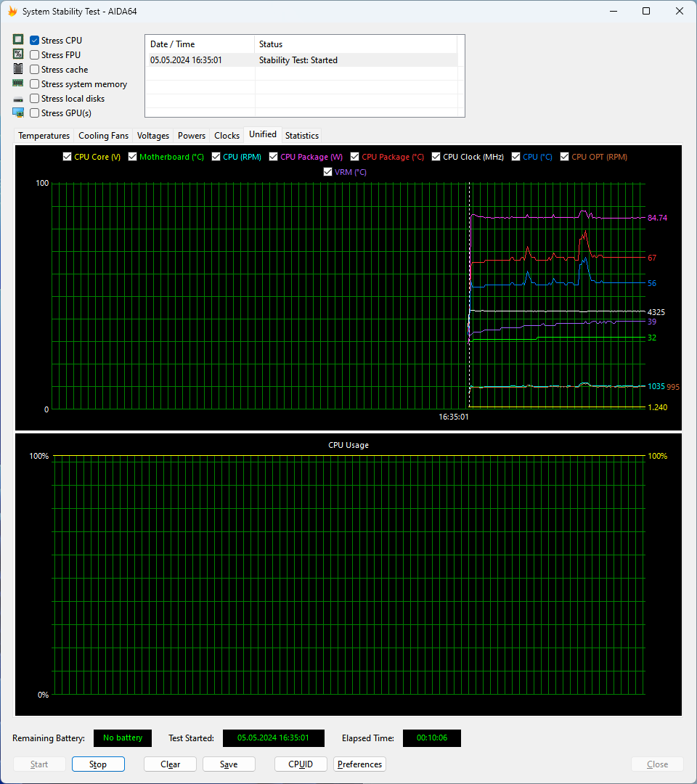Hide CPU Core (V) graph line
Screen dimensions: 697x784
pos(67,157)
